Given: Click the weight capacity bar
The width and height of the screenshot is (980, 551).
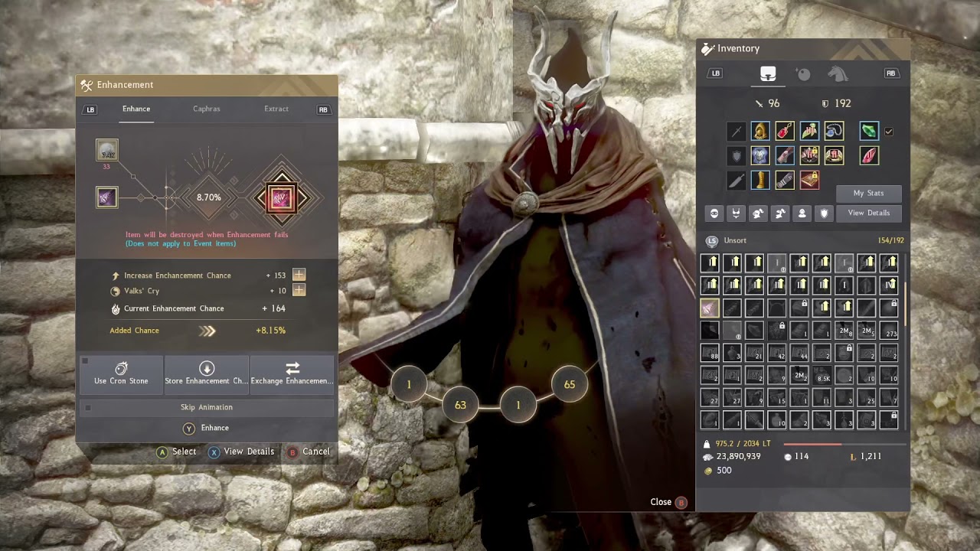Looking at the screenshot, I should pyautogui.click(x=844, y=444).
